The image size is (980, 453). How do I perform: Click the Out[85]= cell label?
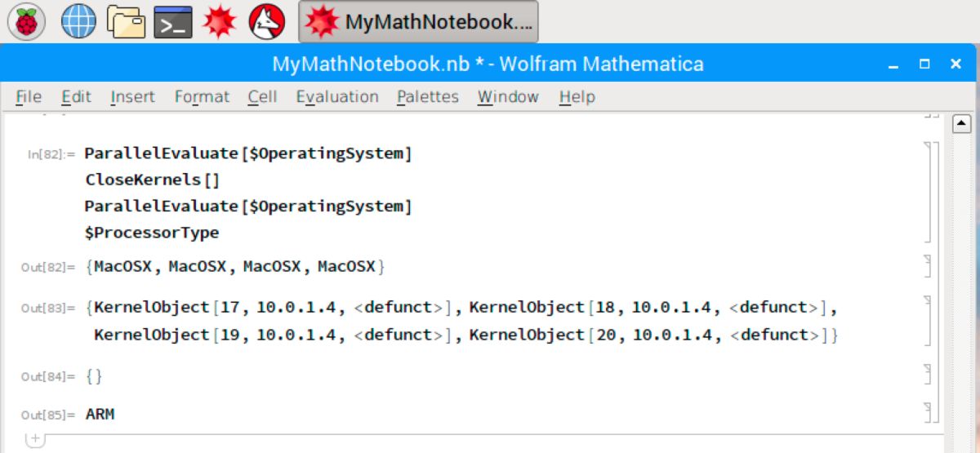coord(48,415)
